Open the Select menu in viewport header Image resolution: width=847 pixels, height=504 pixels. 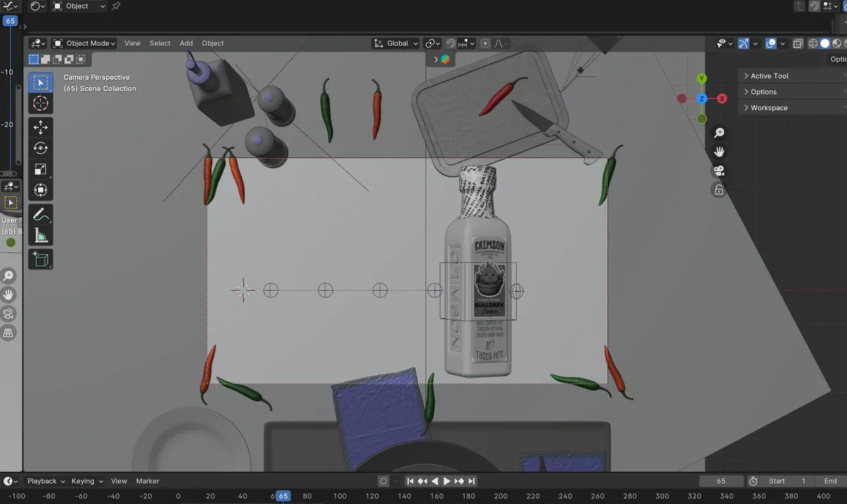coord(160,43)
